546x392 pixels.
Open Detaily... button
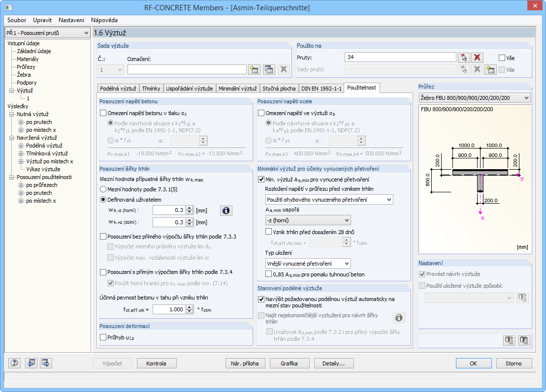(x=334, y=363)
